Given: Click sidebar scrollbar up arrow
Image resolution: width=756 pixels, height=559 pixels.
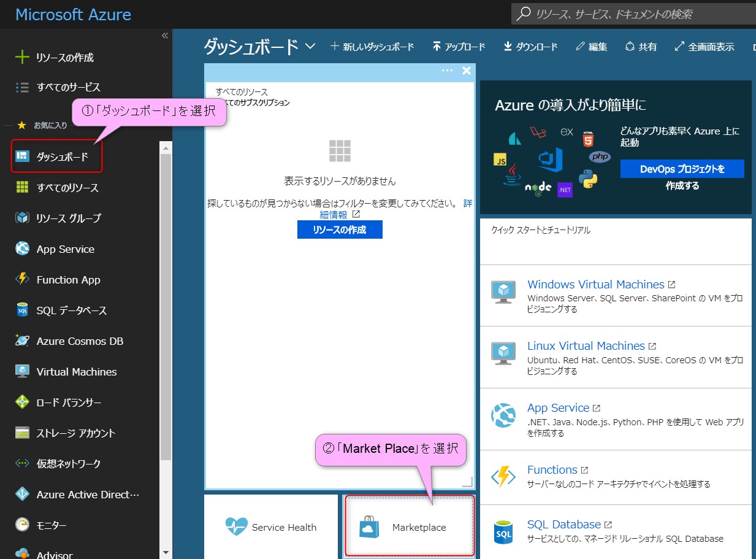Looking at the screenshot, I should 166,147.
